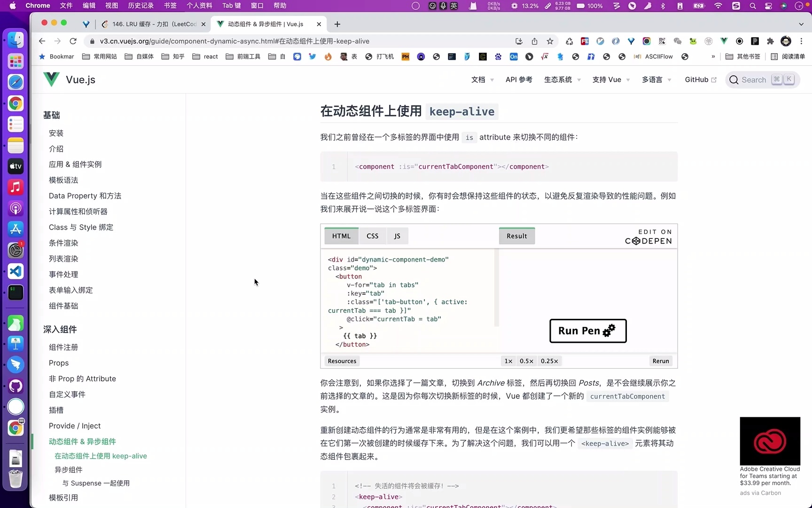Image resolution: width=812 pixels, height=508 pixels.
Task: Open the ASCIIFlow bookmark
Action: tap(654, 56)
